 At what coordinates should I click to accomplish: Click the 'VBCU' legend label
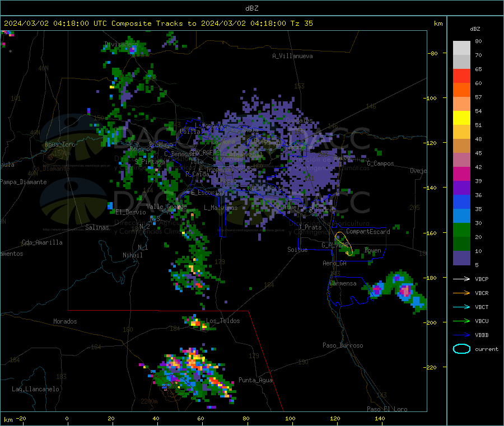click(x=482, y=321)
